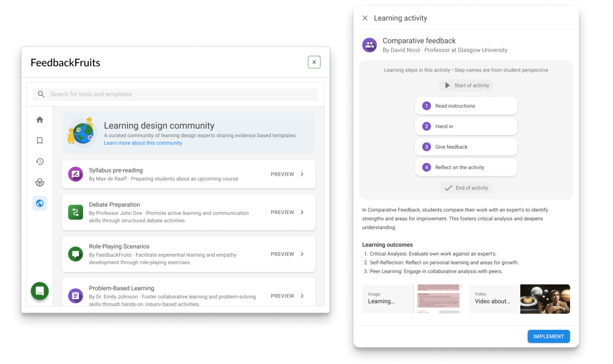Click the IMPLEMENT button
This screenshot has width=613, height=364.
pyautogui.click(x=549, y=336)
